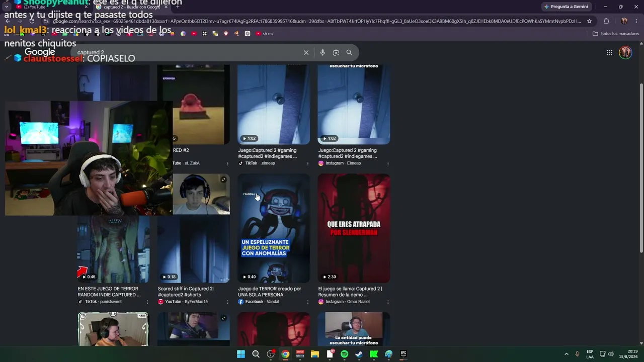Open the Chrome extensions puzzle menu
The width and height of the screenshot is (644, 362).
[x=606, y=21]
